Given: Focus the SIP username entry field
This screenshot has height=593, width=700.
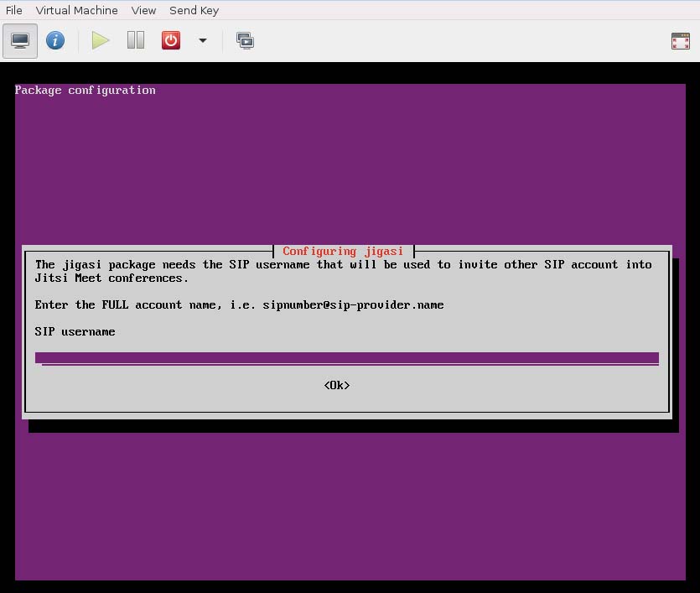Looking at the screenshot, I should (x=346, y=358).
